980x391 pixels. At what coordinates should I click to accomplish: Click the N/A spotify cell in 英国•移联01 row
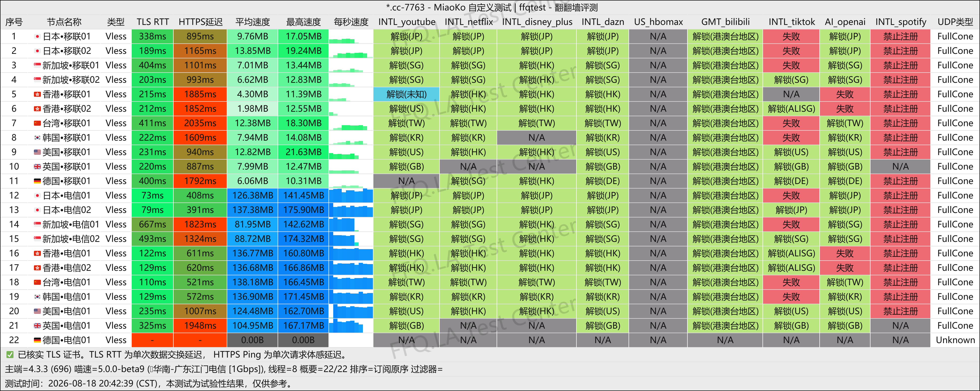[900, 167]
